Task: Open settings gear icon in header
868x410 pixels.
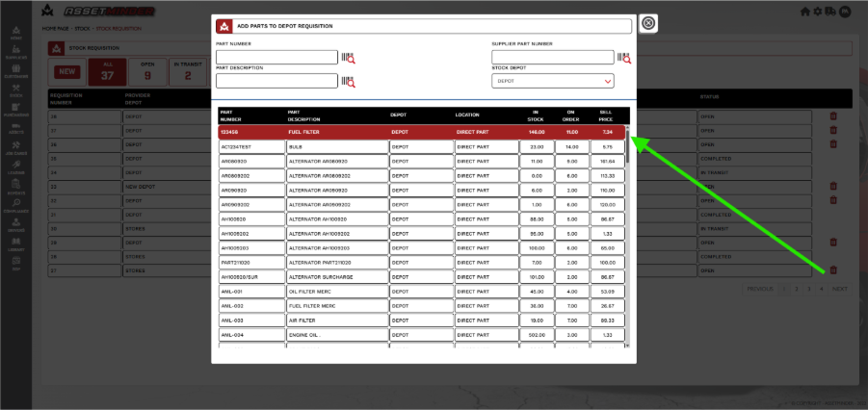Action: (818, 11)
